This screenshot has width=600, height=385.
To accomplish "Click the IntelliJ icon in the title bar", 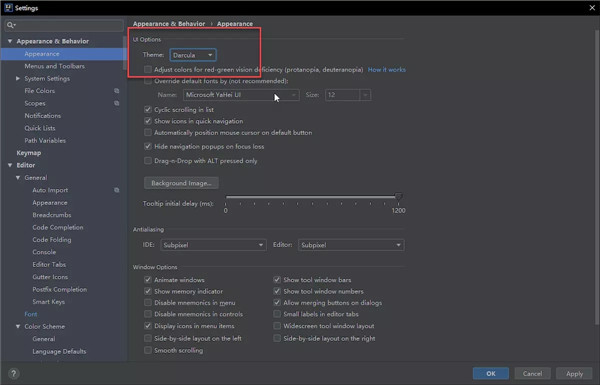I will point(8,8).
